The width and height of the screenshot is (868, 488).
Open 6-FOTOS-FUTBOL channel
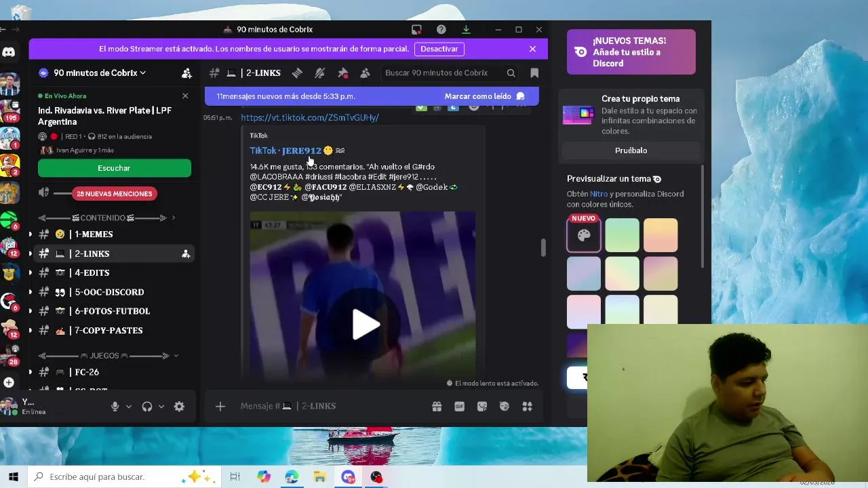point(115,311)
